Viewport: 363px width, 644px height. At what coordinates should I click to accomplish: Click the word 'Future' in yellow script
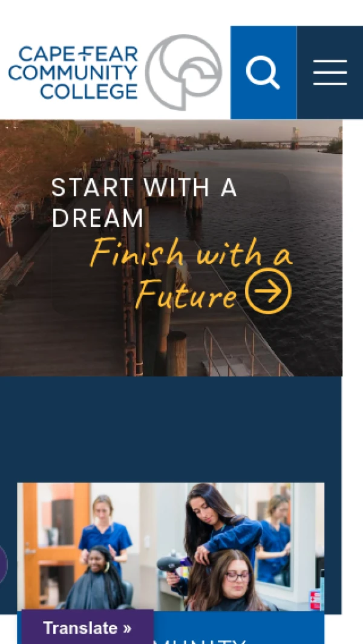(x=186, y=294)
